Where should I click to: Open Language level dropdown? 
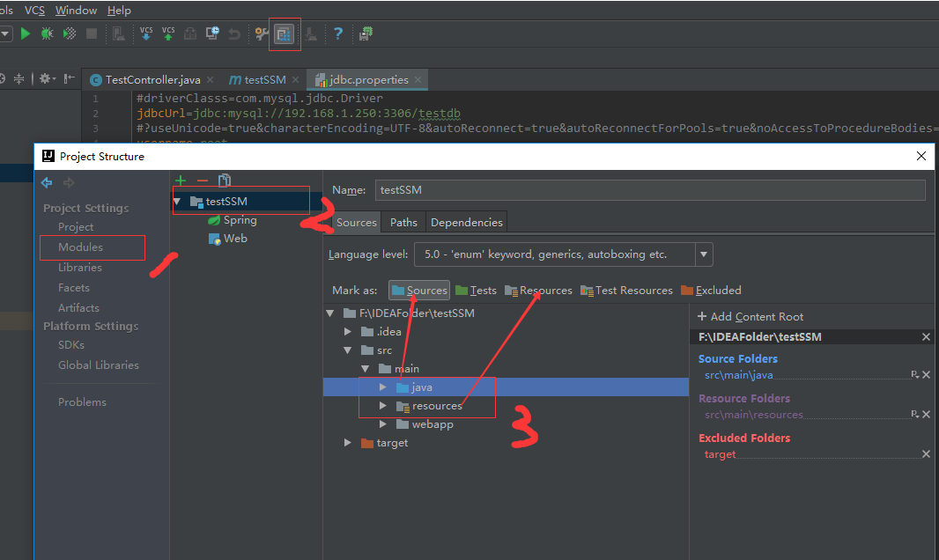pos(704,254)
